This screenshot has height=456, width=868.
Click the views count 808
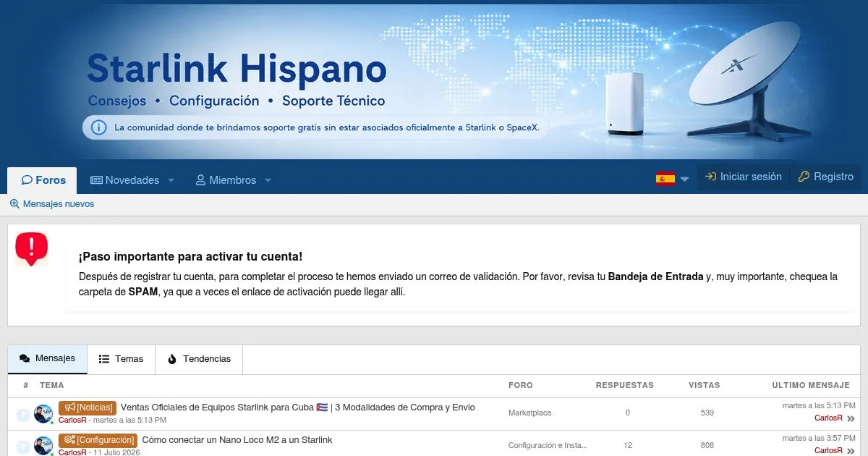707,445
